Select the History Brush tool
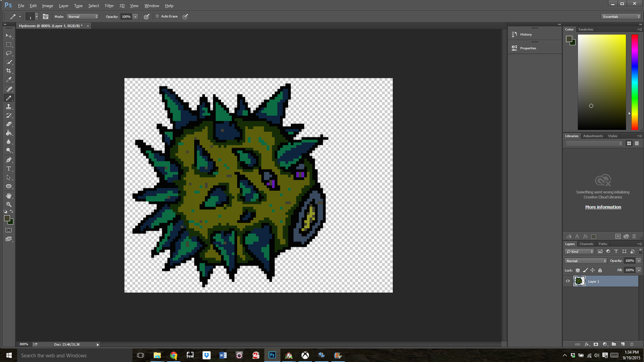The image size is (644, 362). point(9,115)
